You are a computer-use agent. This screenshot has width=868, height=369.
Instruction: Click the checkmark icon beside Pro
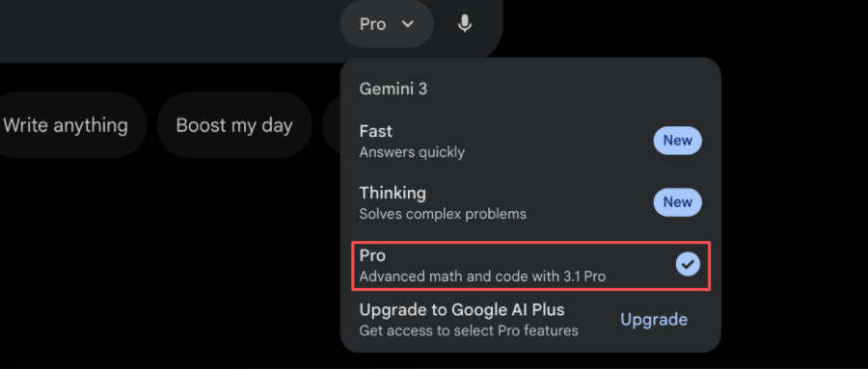688,264
